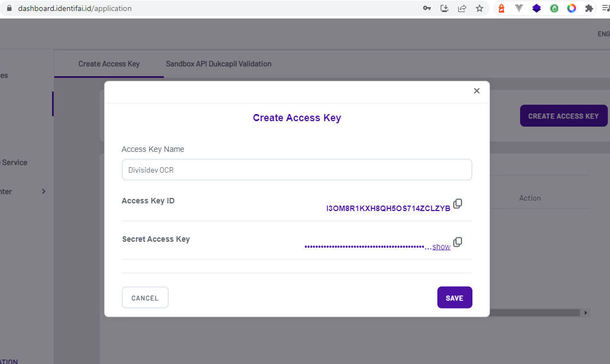Click the ENG language selector
The height and width of the screenshot is (364, 610).
pos(603,34)
